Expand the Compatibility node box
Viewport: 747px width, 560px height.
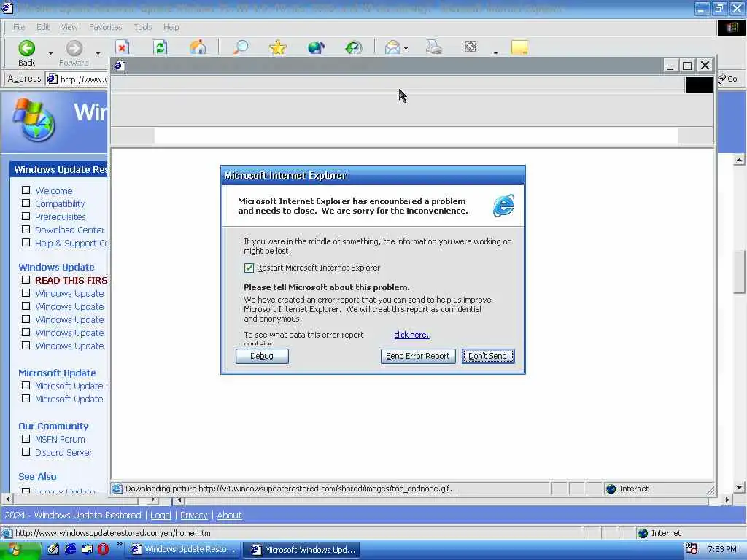coord(26,203)
